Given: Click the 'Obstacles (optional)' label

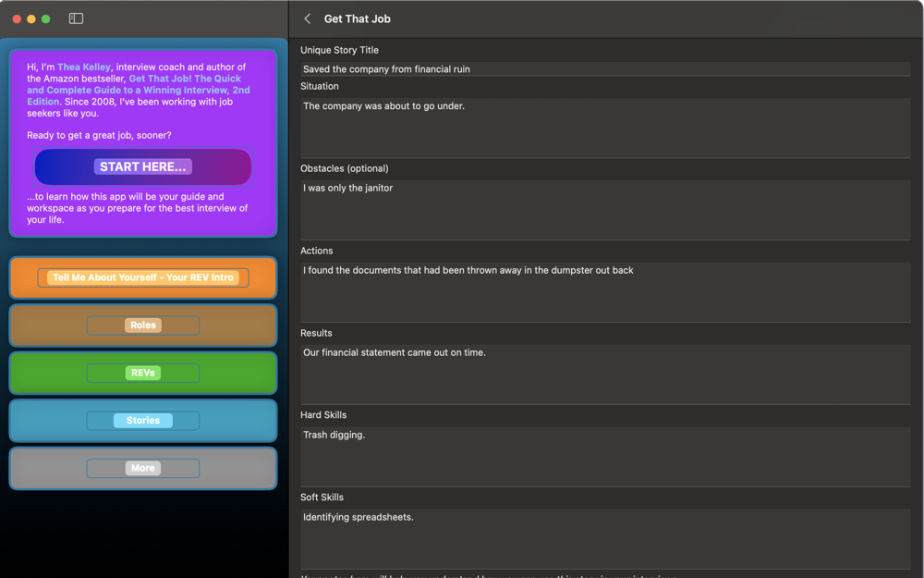Looking at the screenshot, I should point(344,168).
